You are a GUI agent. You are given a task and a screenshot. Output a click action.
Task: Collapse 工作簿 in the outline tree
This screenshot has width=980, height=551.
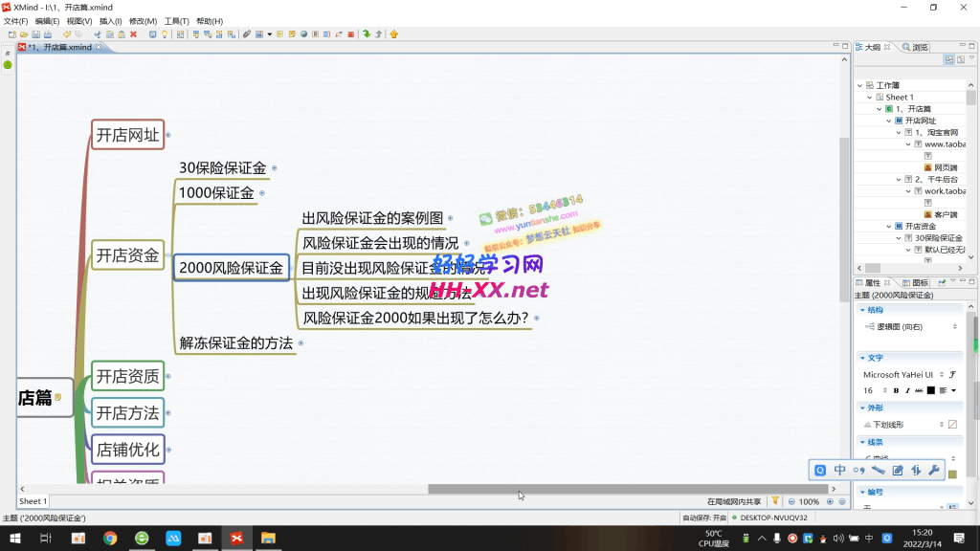tap(860, 85)
